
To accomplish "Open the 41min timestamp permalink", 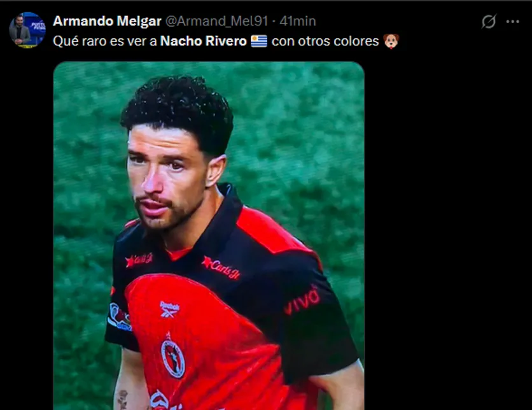I will (x=298, y=21).
